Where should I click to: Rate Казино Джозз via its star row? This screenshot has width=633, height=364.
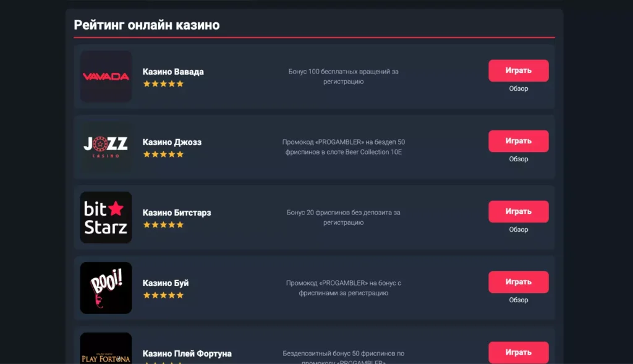[163, 154]
